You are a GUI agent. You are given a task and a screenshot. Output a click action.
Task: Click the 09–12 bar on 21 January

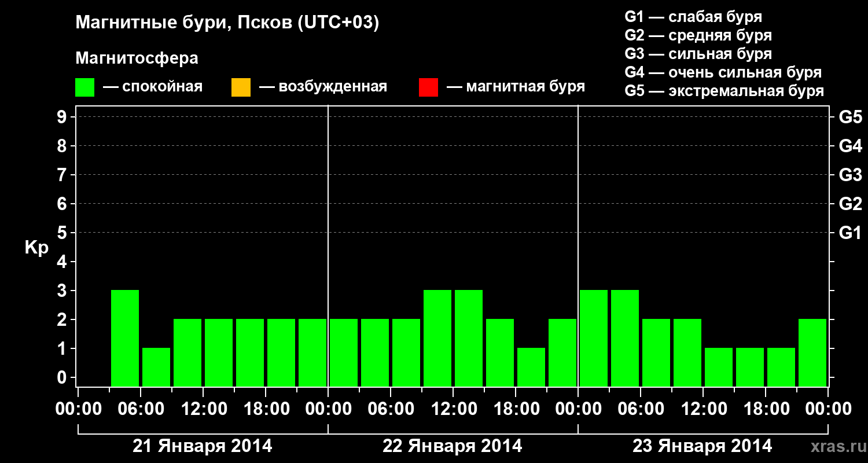[x=187, y=352]
